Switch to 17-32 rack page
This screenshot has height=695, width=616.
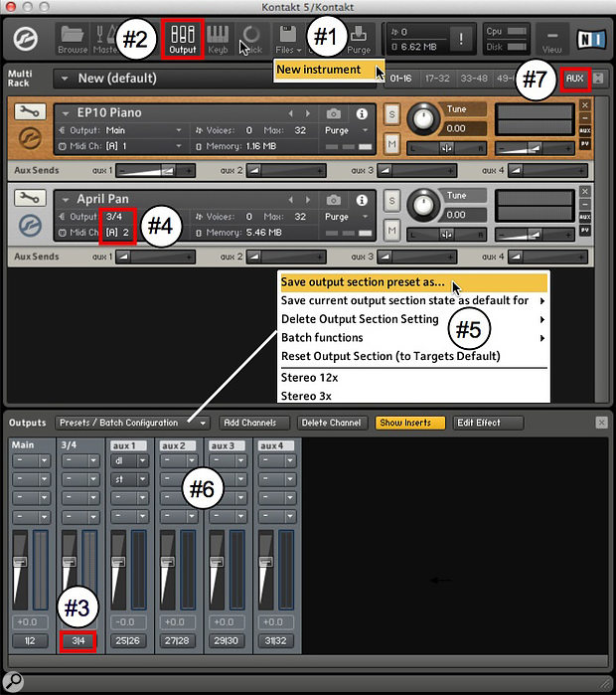pos(436,79)
